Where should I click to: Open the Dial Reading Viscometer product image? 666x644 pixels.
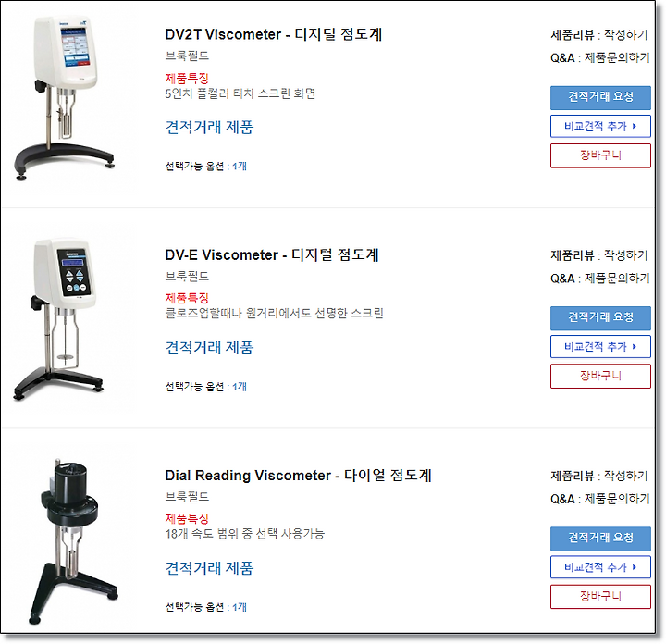pyautogui.click(x=73, y=541)
